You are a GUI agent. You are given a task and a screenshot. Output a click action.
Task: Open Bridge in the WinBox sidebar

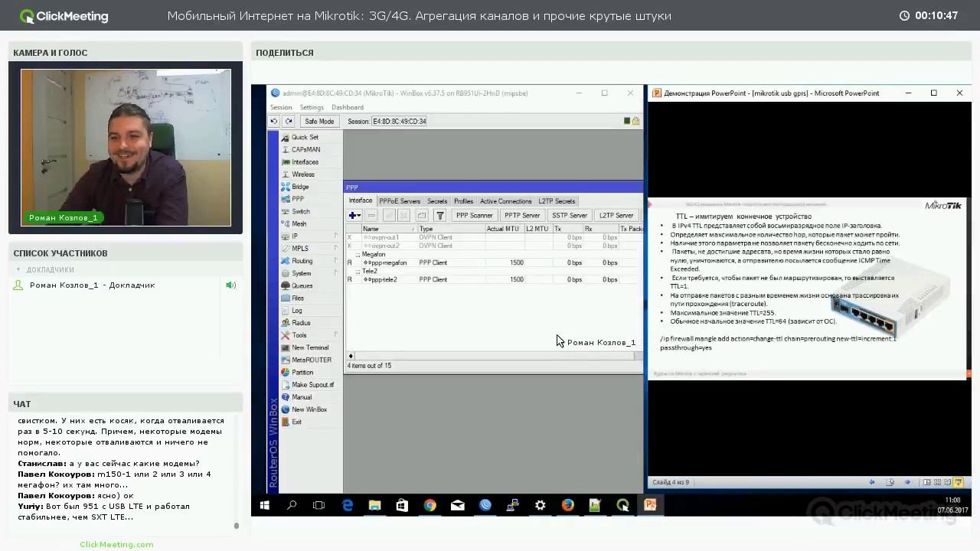click(x=299, y=187)
